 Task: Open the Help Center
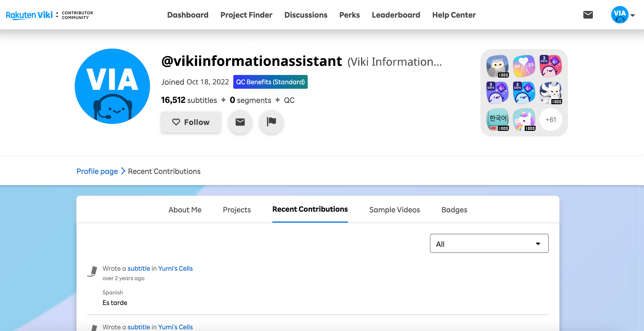454,15
